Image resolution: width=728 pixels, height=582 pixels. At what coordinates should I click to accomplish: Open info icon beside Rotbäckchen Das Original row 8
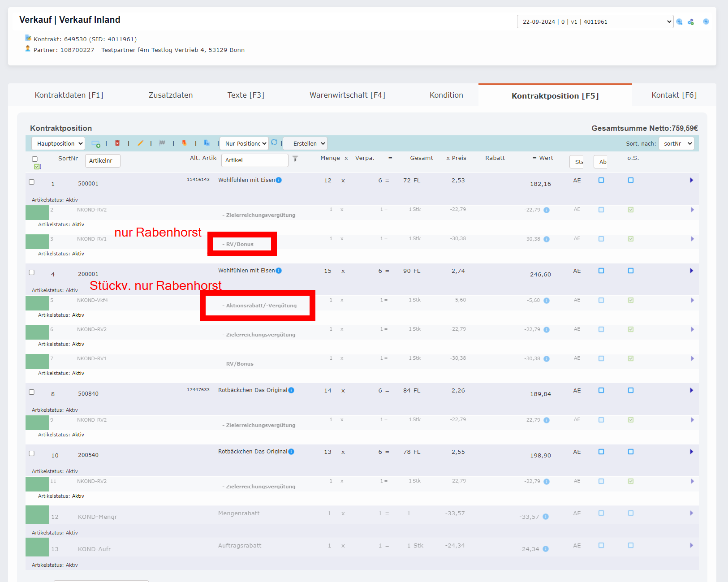[x=291, y=390]
